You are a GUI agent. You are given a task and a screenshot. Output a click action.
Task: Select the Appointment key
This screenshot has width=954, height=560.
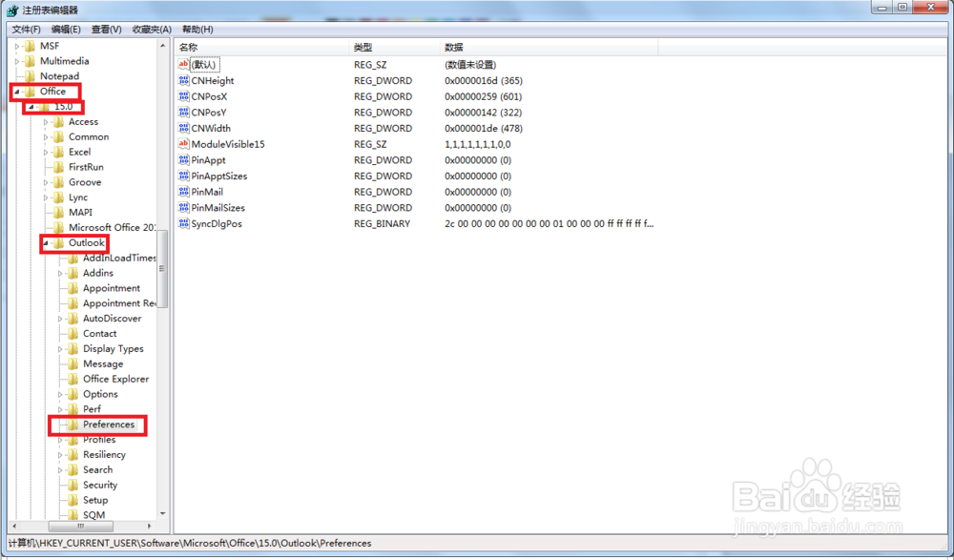112,288
